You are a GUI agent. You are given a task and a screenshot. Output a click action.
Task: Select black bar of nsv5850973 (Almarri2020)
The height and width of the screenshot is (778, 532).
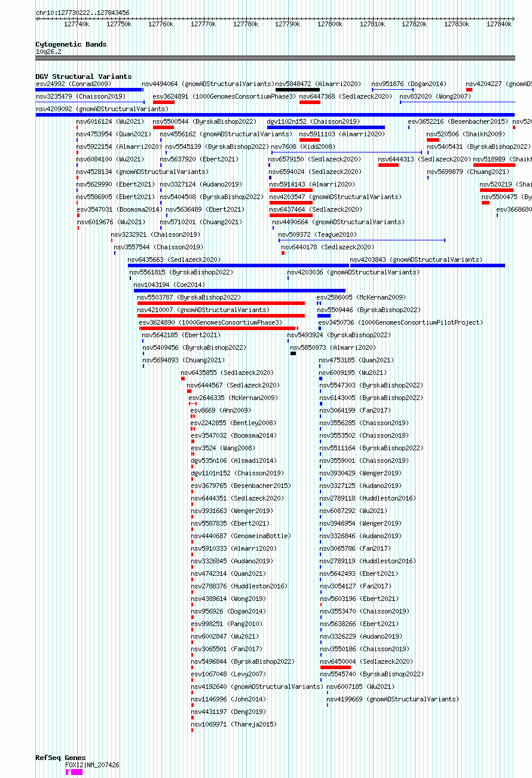click(293, 353)
